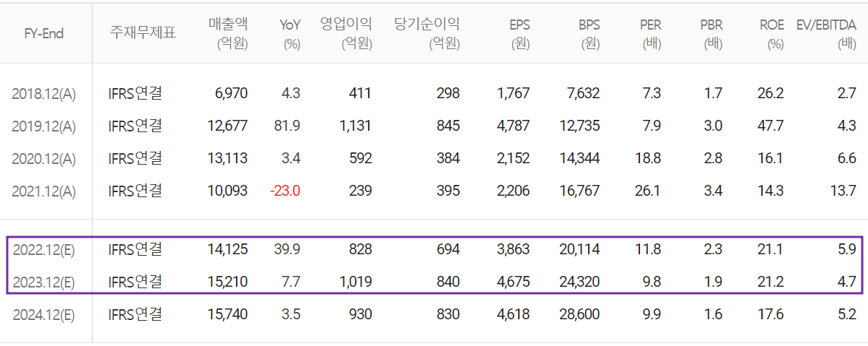Select the 2019.12(A) row label
868x346 pixels.
44,126
